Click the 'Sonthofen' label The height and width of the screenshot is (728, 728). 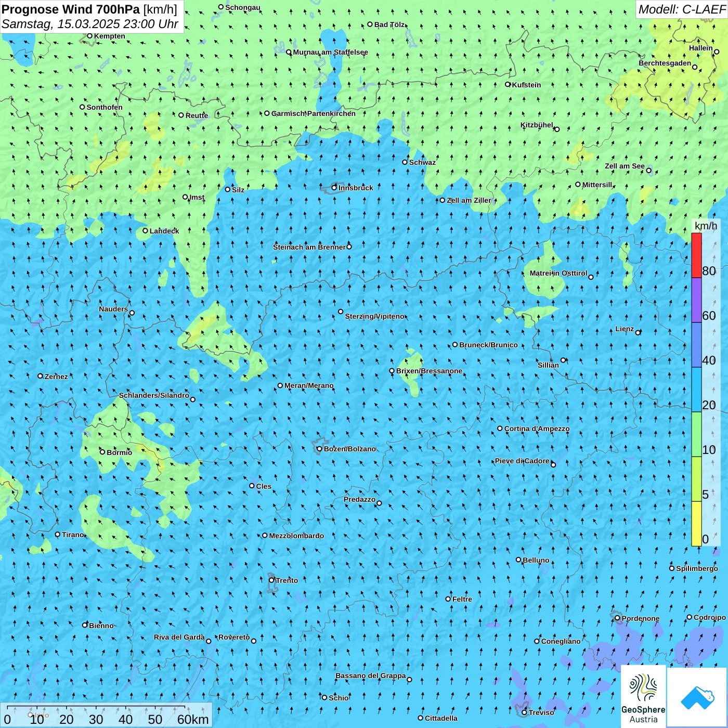click(x=105, y=107)
